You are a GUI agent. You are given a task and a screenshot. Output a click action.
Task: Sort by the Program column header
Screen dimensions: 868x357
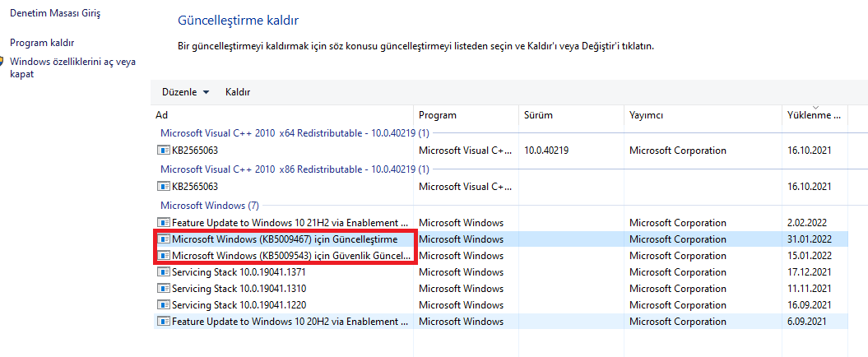tap(466, 115)
